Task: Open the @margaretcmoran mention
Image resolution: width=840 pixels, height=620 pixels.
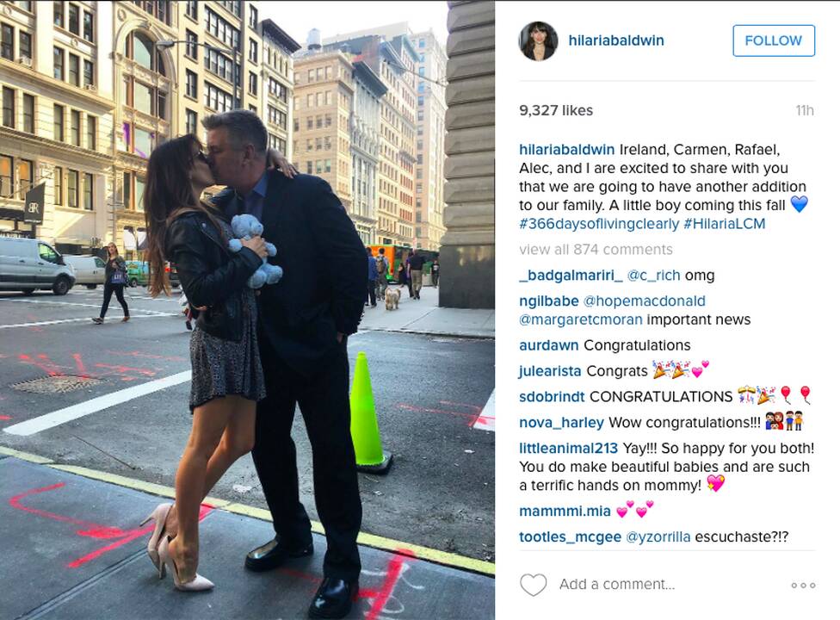Action: [x=580, y=319]
